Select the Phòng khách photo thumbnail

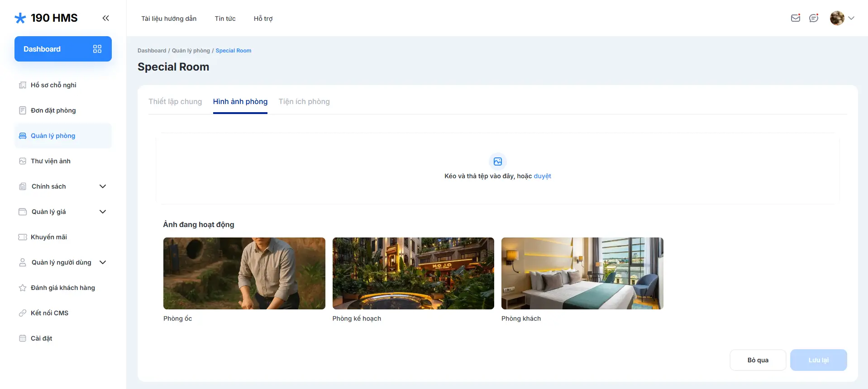pyautogui.click(x=582, y=273)
